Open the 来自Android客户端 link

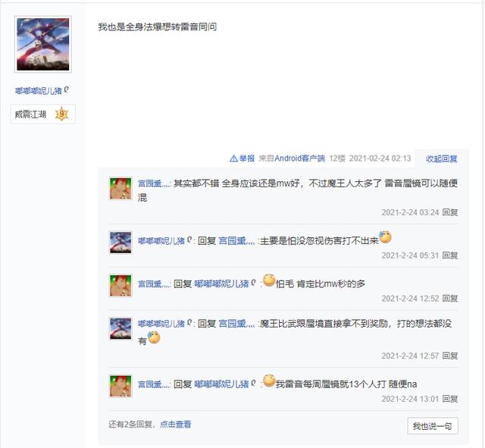[x=292, y=158]
